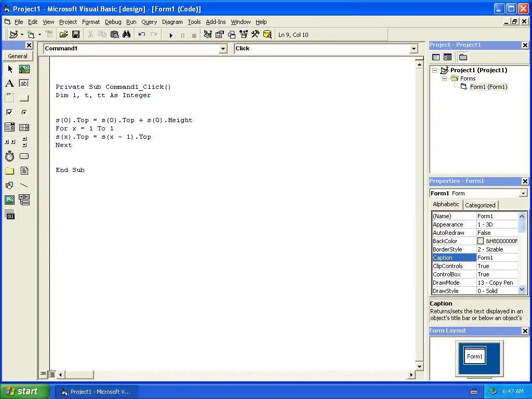Open the Debug menu
532x399 pixels.
coord(113,22)
